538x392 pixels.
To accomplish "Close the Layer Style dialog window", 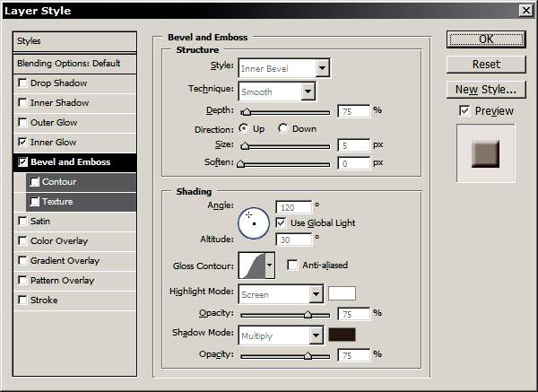I will (525, 10).
